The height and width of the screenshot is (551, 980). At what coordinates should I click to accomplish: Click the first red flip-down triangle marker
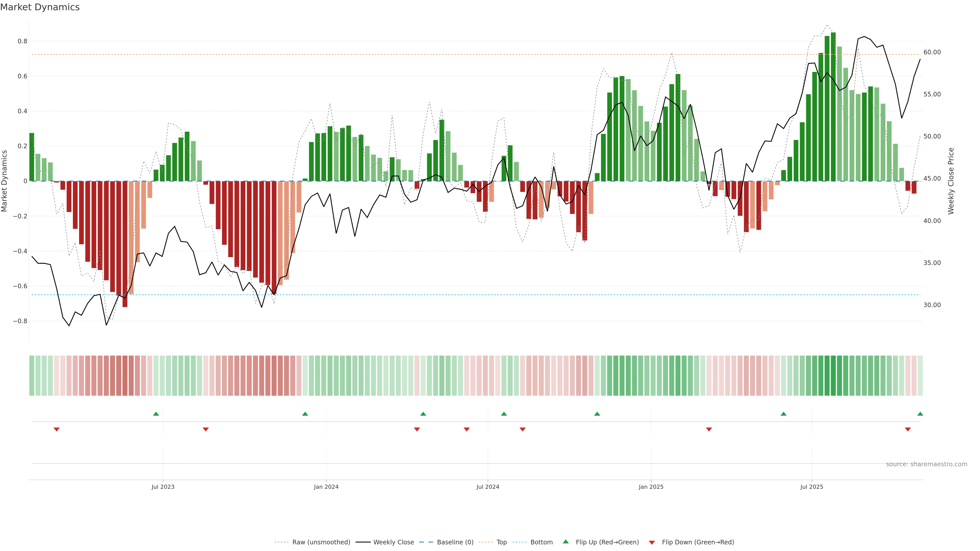[57, 429]
